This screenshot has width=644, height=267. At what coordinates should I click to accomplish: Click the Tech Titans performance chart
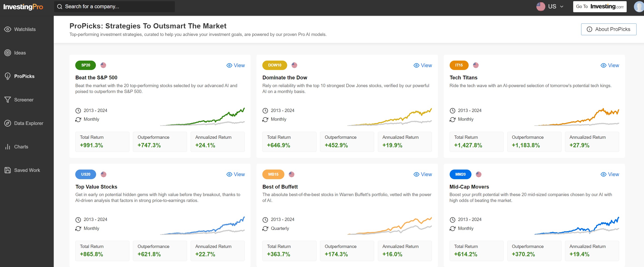click(576, 116)
